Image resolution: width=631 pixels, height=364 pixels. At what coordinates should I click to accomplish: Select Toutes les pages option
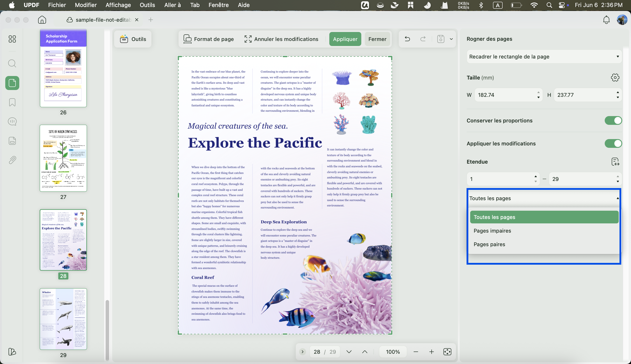coord(544,217)
